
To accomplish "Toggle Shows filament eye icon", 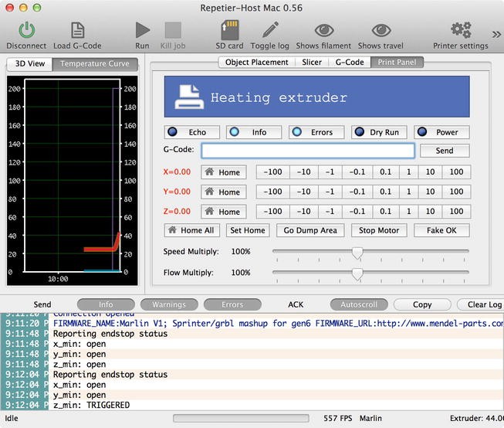I will (324, 31).
